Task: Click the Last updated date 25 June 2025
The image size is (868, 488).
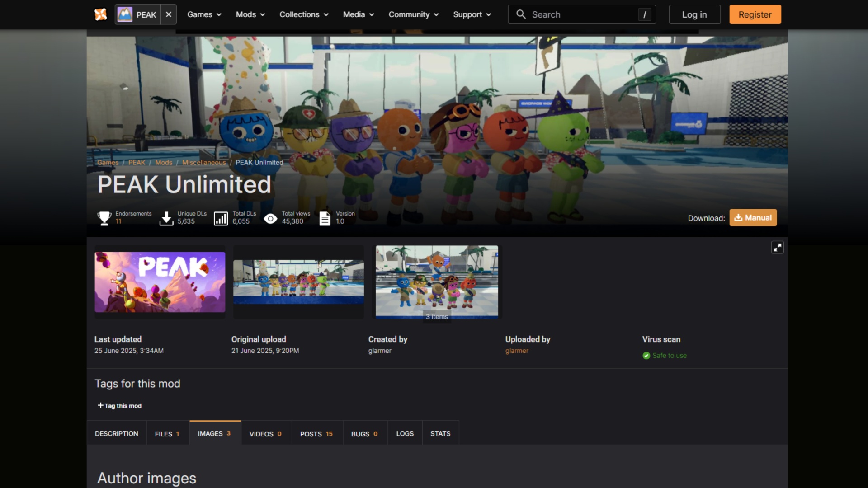Action: pyautogui.click(x=129, y=351)
